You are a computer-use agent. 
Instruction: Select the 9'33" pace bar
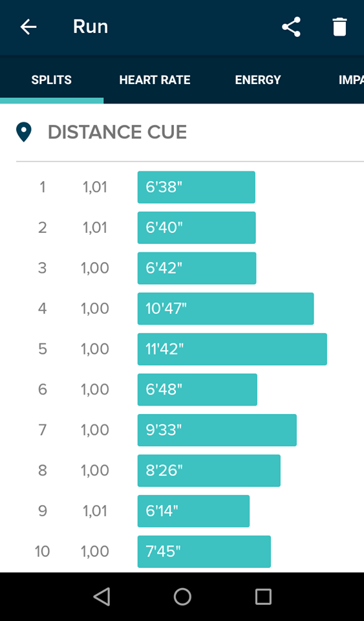click(217, 430)
